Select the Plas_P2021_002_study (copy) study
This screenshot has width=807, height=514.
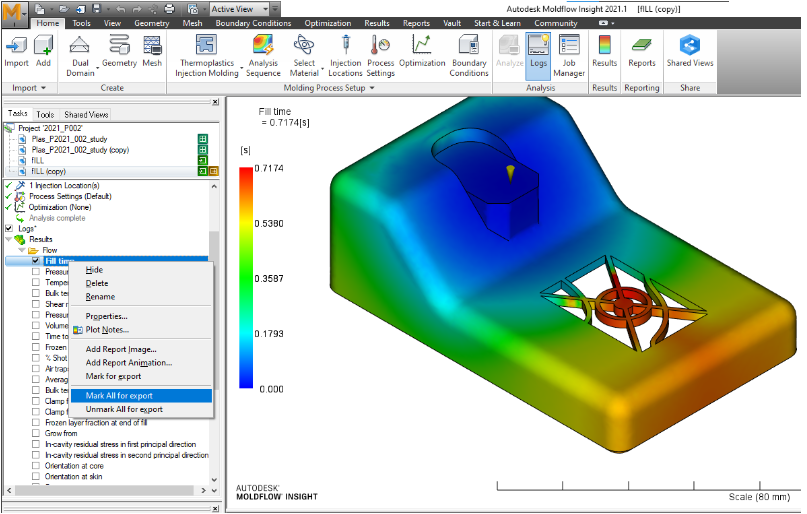[80, 150]
